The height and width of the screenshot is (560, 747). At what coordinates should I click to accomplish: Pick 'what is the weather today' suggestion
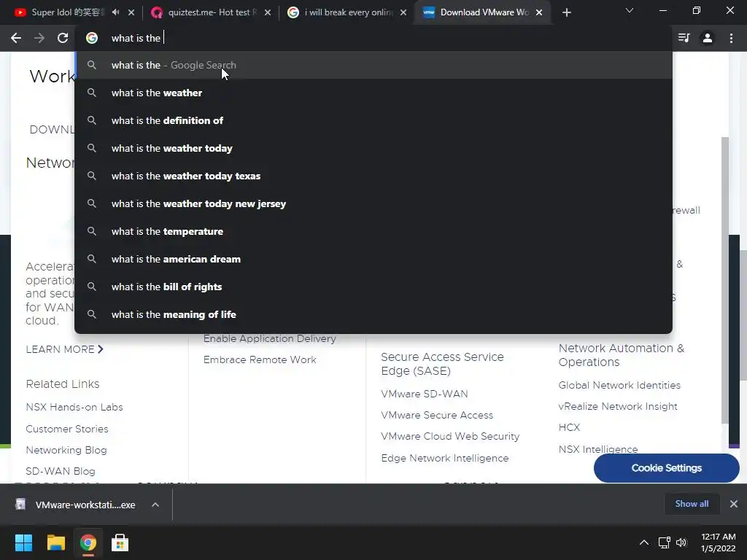pos(373,148)
